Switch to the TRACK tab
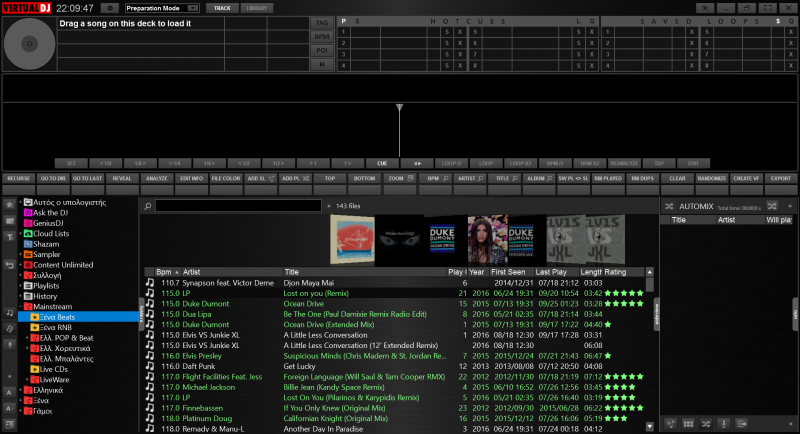The width and height of the screenshot is (800, 434). (x=222, y=8)
